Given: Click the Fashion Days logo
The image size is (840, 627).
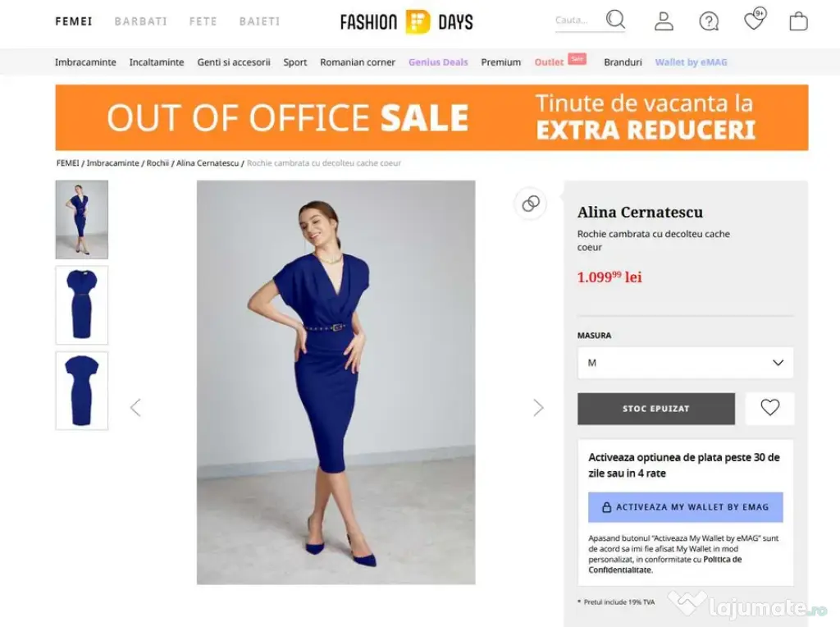Looking at the screenshot, I should coord(406,22).
